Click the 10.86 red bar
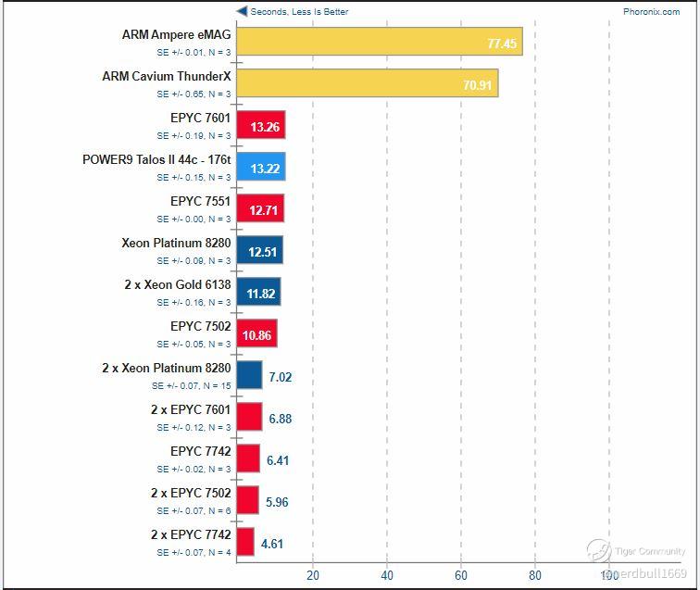 (256, 333)
